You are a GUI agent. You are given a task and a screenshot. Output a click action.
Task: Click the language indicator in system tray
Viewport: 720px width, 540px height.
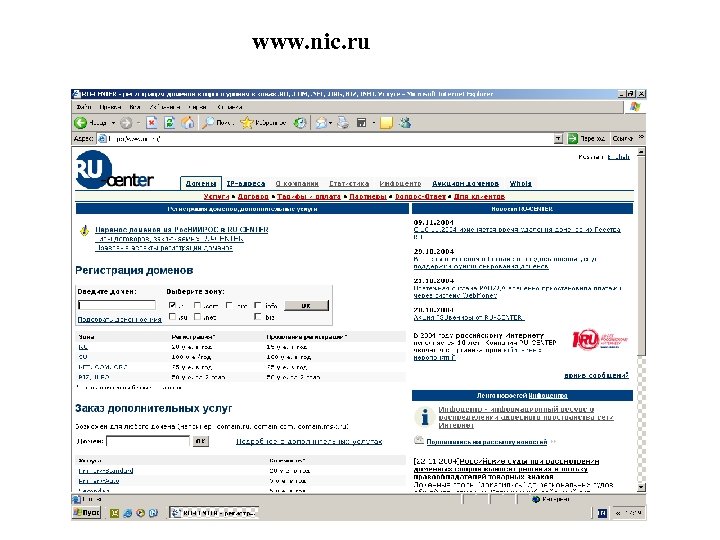tap(602, 513)
